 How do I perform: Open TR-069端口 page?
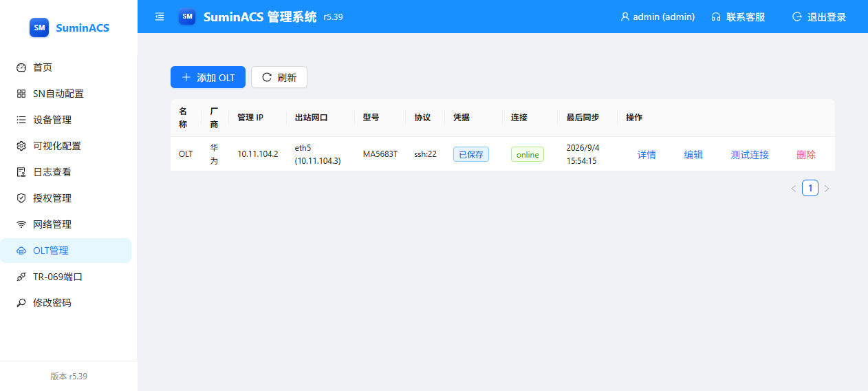(66, 277)
